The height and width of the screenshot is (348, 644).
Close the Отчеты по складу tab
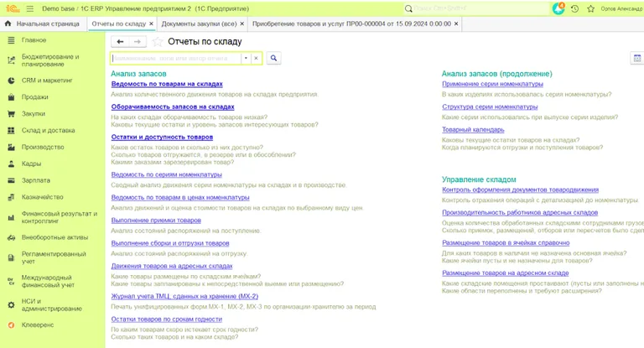tap(151, 24)
